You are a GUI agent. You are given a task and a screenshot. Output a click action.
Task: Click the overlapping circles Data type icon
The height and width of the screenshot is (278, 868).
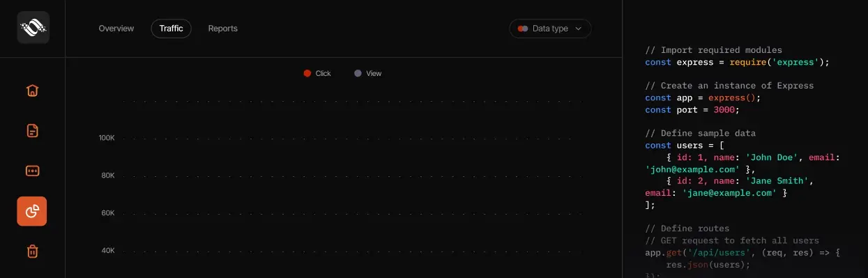[522, 29]
